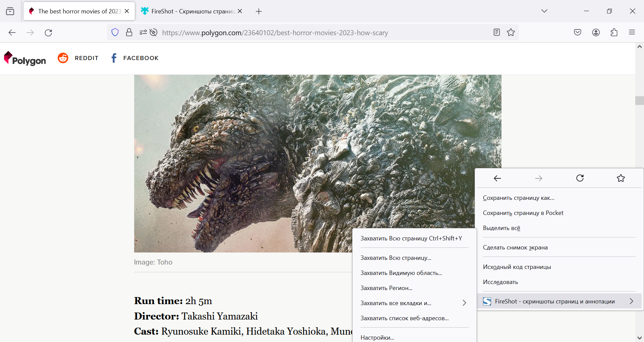The height and width of the screenshot is (342, 644).
Task: Close the FireShot tab
Action: (240, 11)
